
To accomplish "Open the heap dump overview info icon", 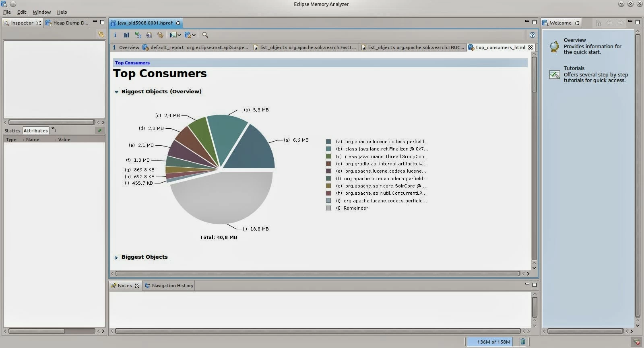I will pos(115,35).
